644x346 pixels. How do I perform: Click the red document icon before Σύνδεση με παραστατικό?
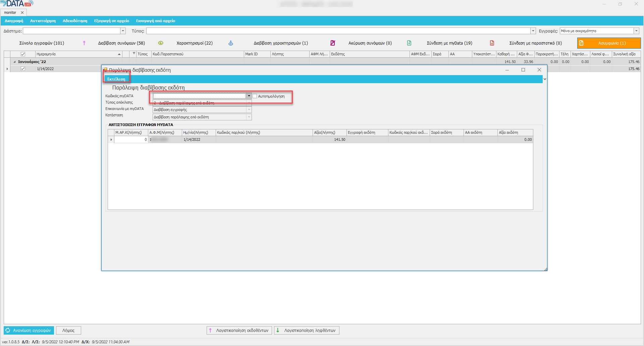pos(492,43)
